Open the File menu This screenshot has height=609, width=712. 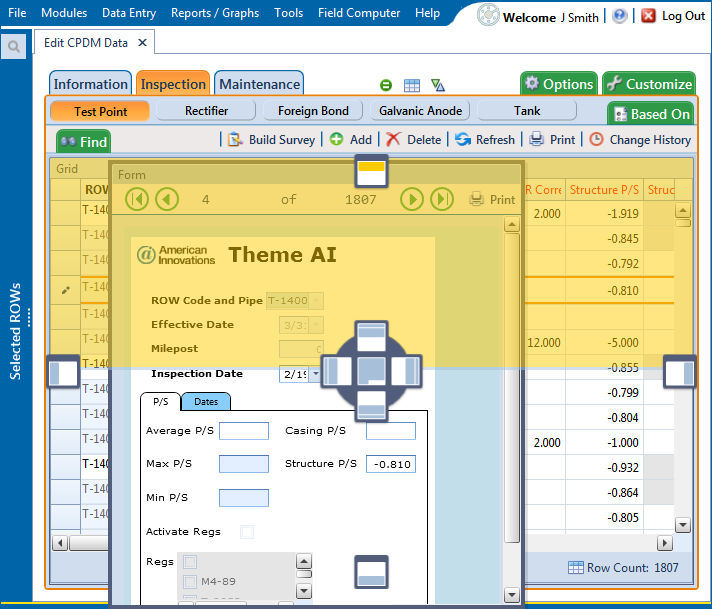tap(17, 13)
